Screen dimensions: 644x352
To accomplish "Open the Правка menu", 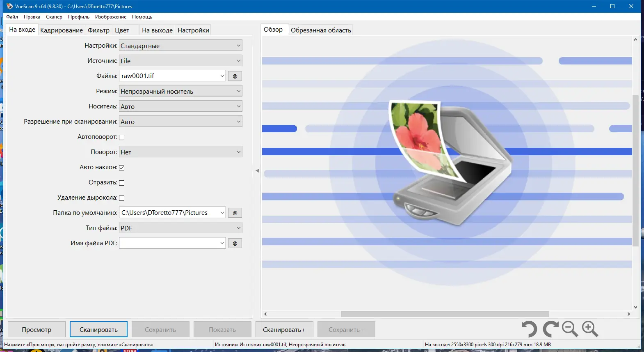I will (x=32, y=17).
